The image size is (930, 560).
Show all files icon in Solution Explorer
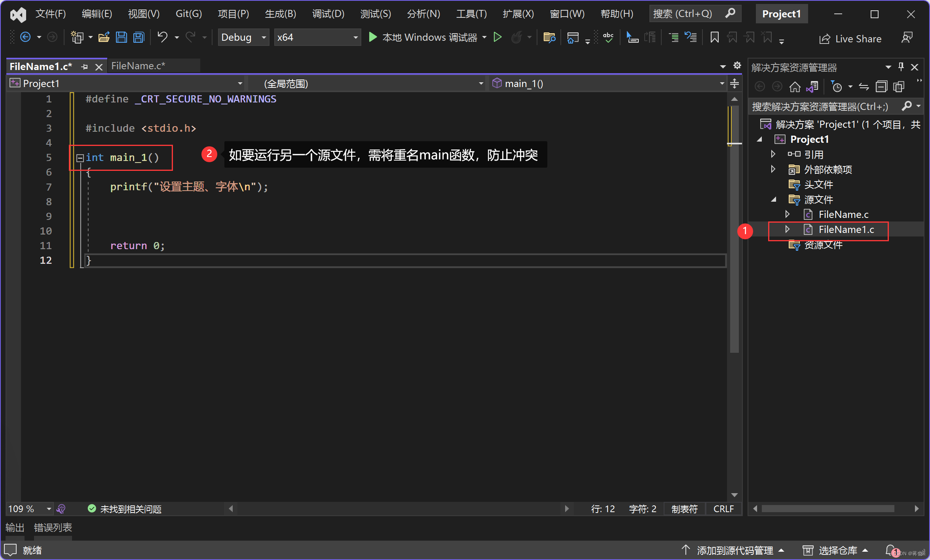click(x=899, y=87)
